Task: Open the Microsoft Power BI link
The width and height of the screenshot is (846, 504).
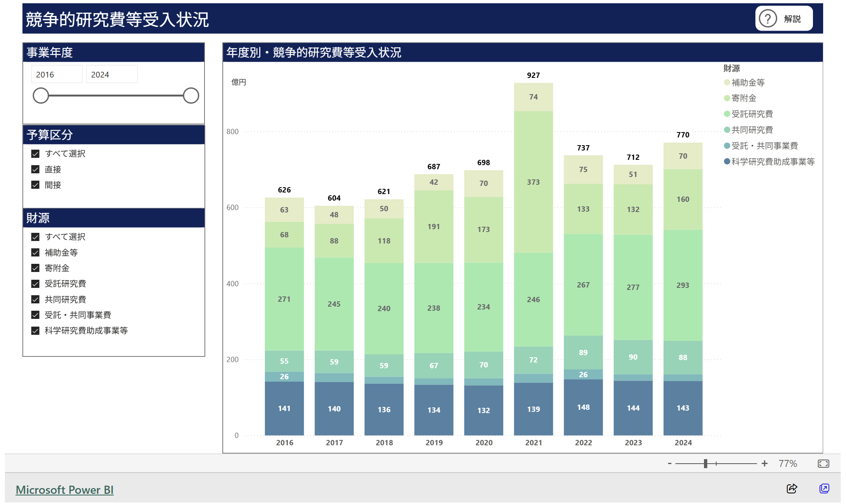Action: 64,489
